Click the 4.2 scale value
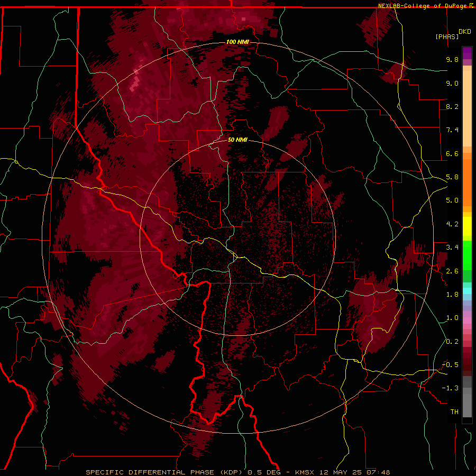The image size is (476, 476). click(x=452, y=224)
